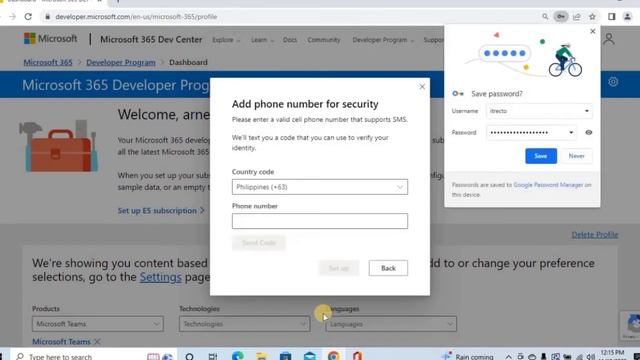Viewport: 640px width, 360px height.
Task: Click the share page icon
Action: (x=577, y=17)
